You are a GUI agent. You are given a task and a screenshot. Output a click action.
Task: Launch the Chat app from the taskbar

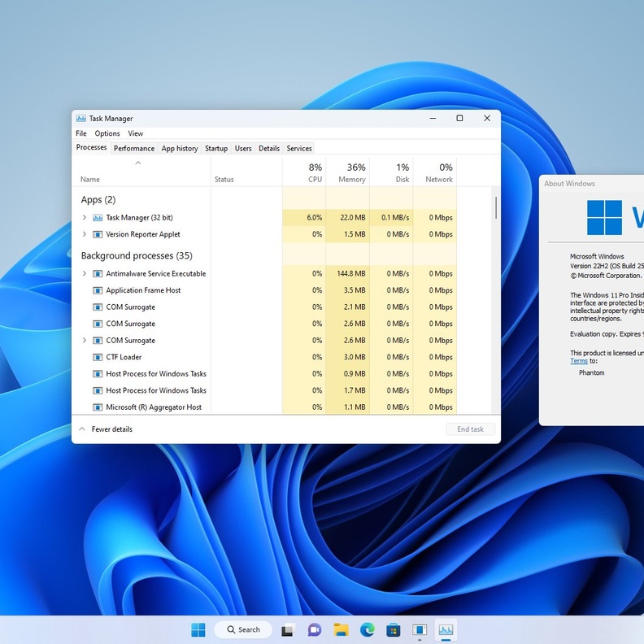[x=315, y=629]
